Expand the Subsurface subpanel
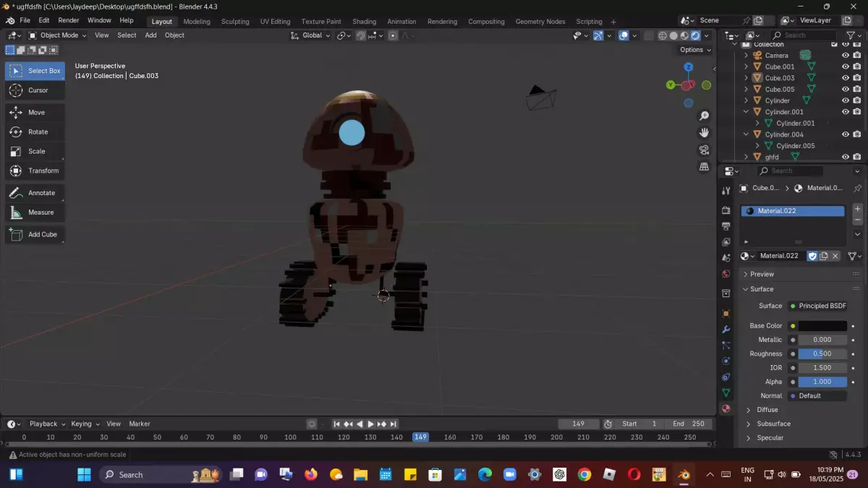The width and height of the screenshot is (868, 488). coord(773,424)
